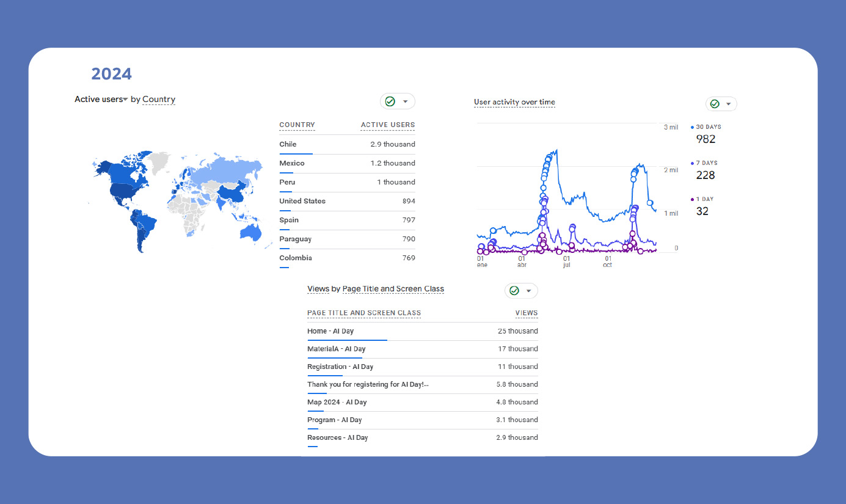Viewport: 846px width, 504px height.
Task: Click the VIEWS column header
Action: (x=526, y=313)
